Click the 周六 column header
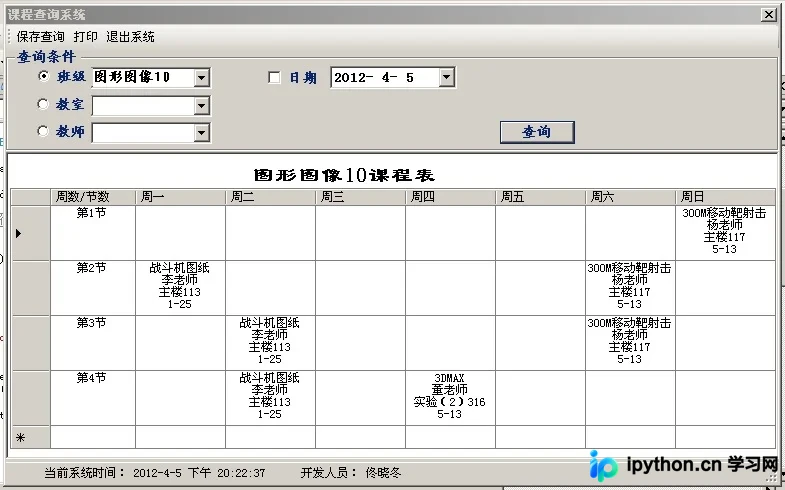 630,197
